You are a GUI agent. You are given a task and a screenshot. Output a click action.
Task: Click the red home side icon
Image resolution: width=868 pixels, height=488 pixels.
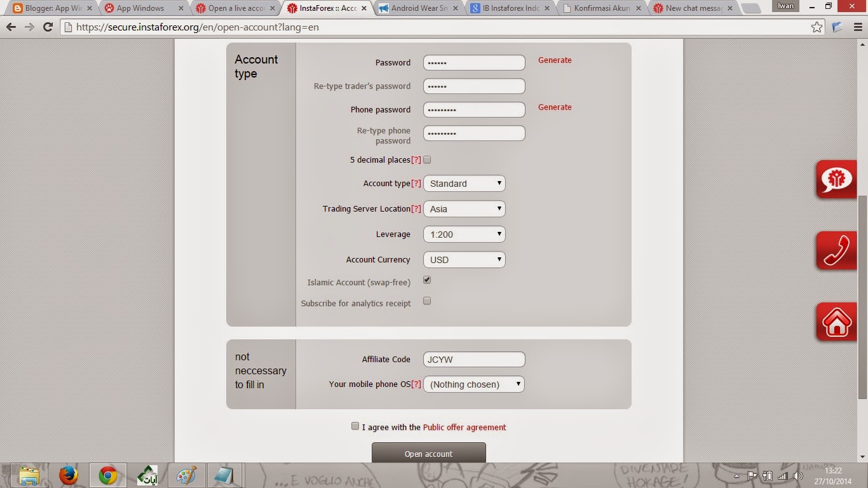[836, 322]
